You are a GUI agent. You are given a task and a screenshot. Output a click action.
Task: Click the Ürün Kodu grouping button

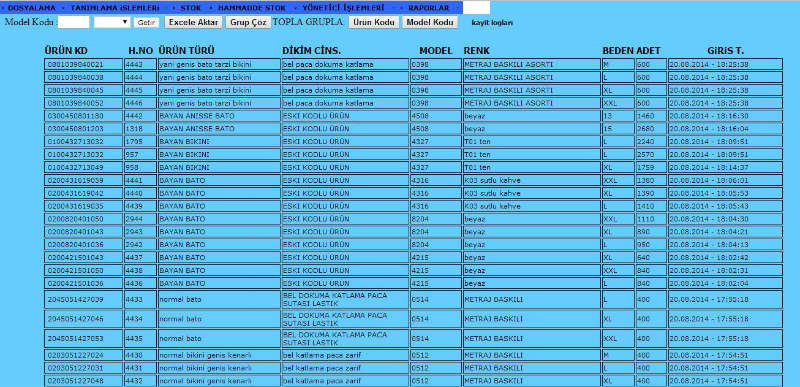point(374,22)
